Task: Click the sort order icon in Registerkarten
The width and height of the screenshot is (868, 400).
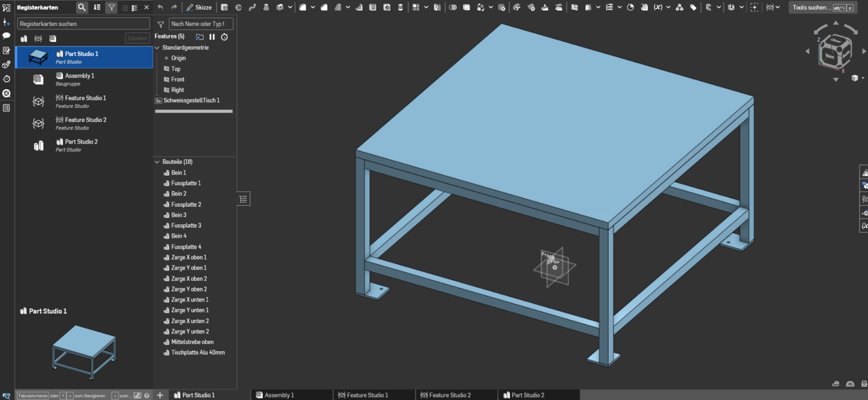Action: [97, 7]
